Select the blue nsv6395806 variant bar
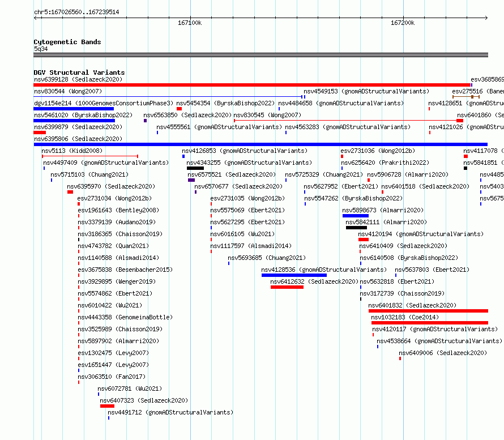 [x=260, y=144]
